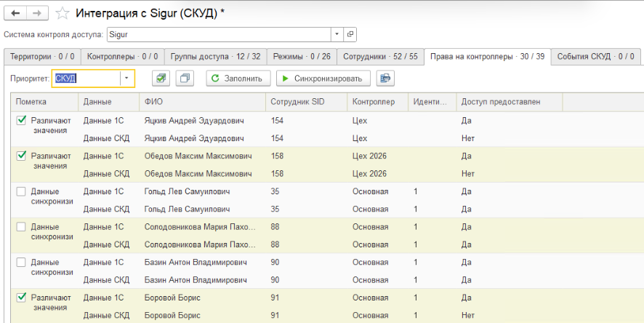Go to the События СКУД tab
This screenshot has width=644, height=323.
pyautogui.click(x=595, y=56)
